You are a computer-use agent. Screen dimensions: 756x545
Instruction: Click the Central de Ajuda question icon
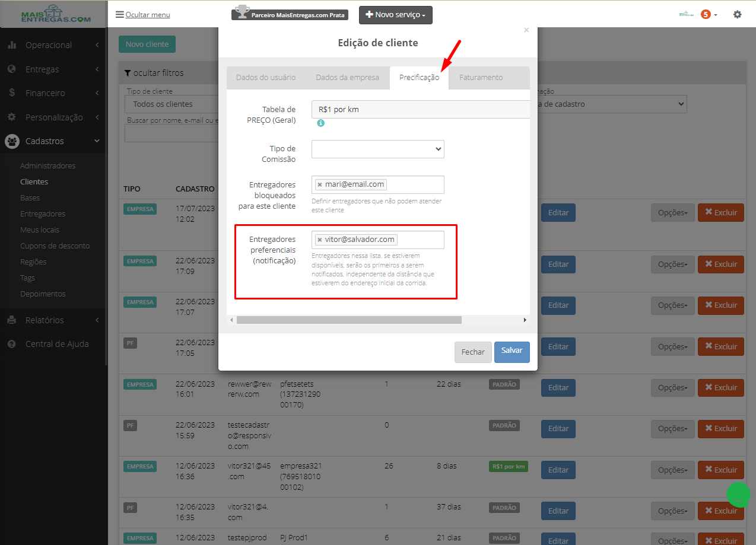tap(12, 344)
